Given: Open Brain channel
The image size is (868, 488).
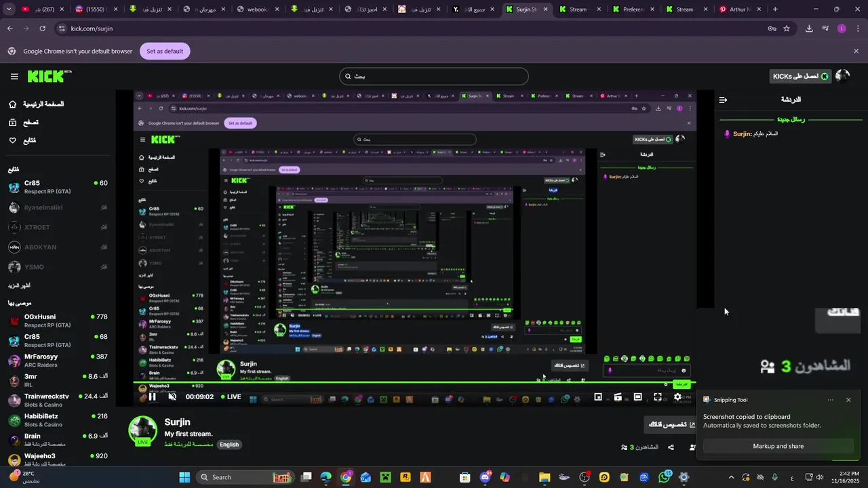Looking at the screenshot, I should pyautogui.click(x=58, y=440).
